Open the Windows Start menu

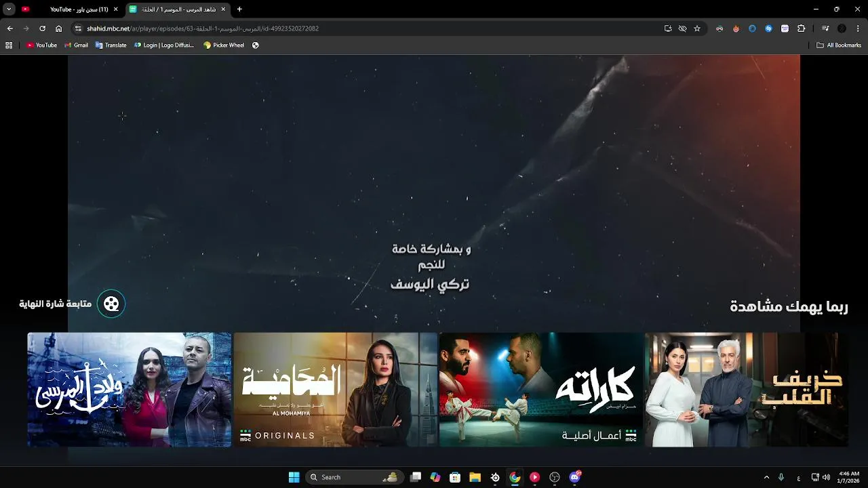(294, 477)
